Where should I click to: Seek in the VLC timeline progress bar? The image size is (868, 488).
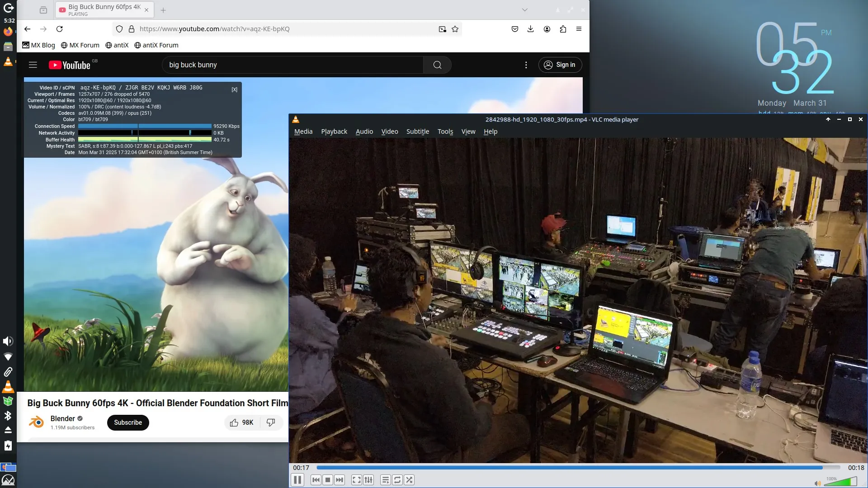pyautogui.click(x=578, y=468)
